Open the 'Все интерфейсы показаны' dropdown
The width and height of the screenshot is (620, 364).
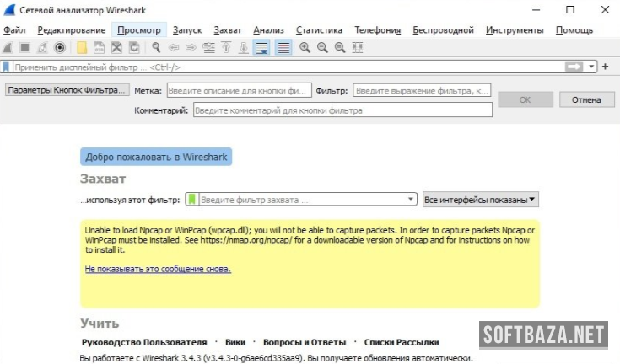click(481, 200)
